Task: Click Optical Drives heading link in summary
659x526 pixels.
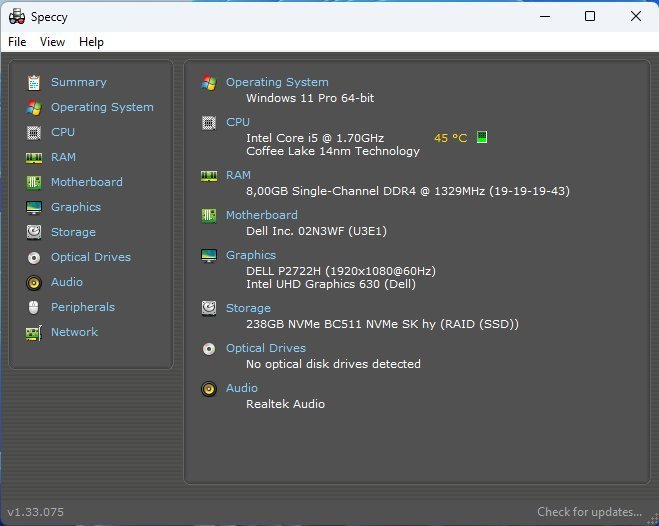Action: (x=266, y=348)
